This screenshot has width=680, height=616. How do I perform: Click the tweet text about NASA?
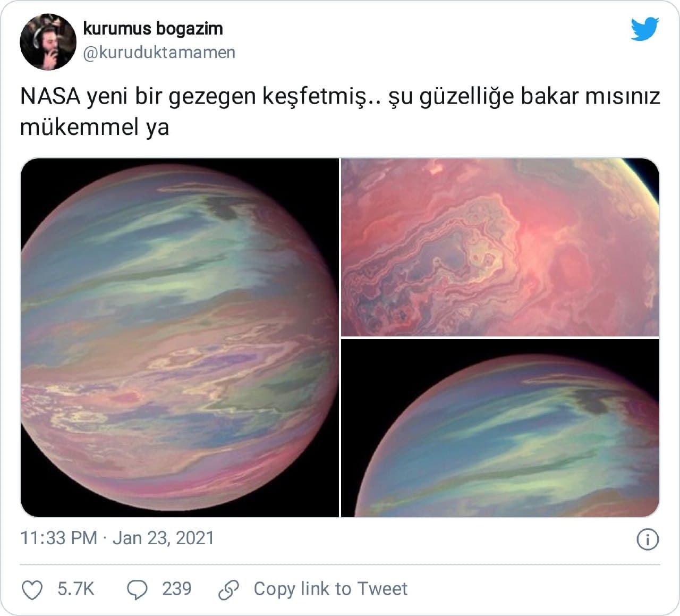340,112
